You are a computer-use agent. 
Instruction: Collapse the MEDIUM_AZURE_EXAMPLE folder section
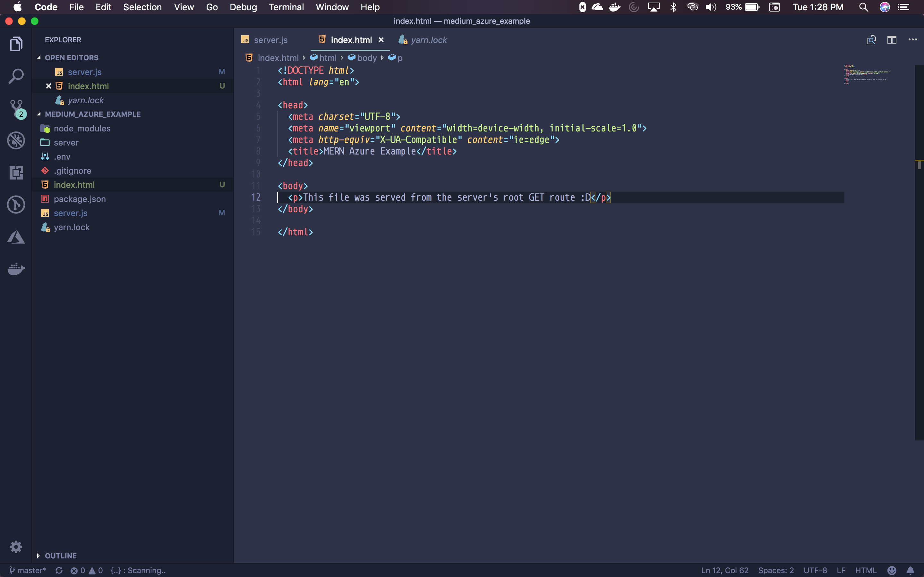pos(92,114)
